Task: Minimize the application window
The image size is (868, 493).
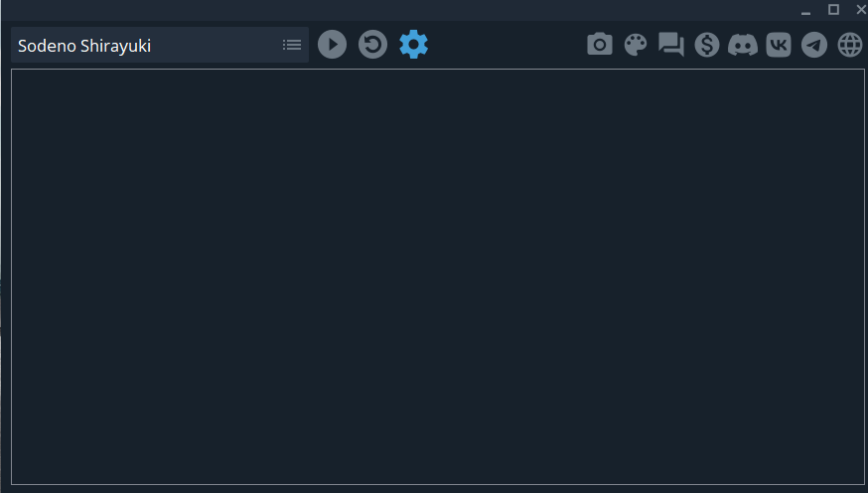Action: [806, 10]
